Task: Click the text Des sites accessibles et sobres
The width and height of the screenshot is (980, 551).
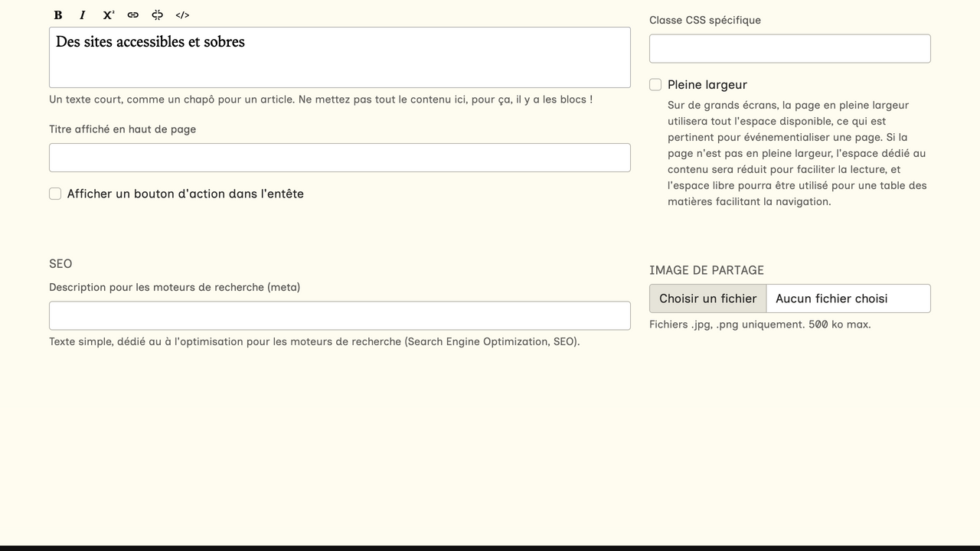Action: point(150,42)
